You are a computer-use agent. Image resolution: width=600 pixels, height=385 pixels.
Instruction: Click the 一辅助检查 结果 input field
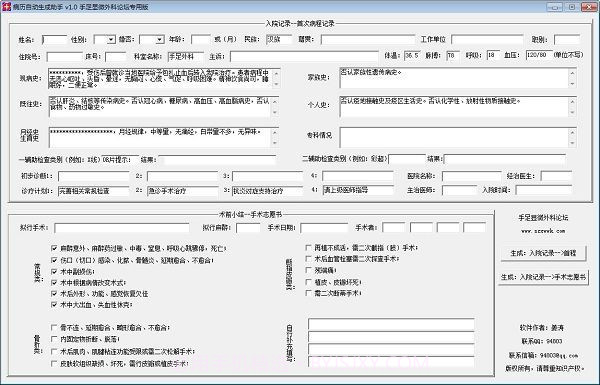[217, 160]
